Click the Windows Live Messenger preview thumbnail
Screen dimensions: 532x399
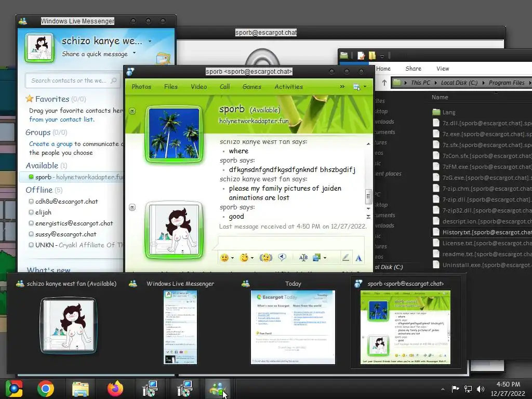click(180, 327)
